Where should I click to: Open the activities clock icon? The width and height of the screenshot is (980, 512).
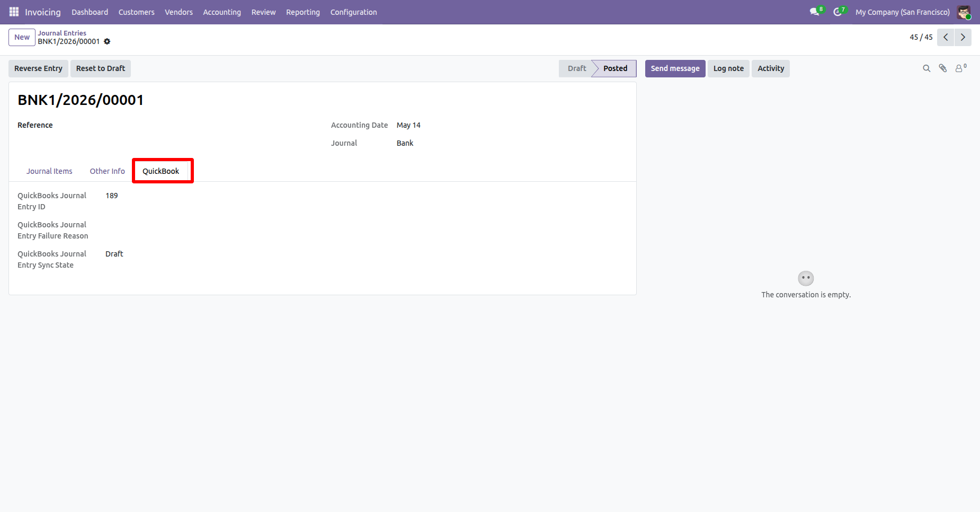point(838,12)
